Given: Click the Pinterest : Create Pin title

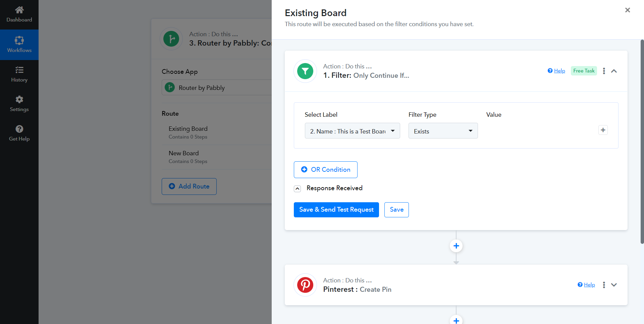Looking at the screenshot, I should [357, 289].
